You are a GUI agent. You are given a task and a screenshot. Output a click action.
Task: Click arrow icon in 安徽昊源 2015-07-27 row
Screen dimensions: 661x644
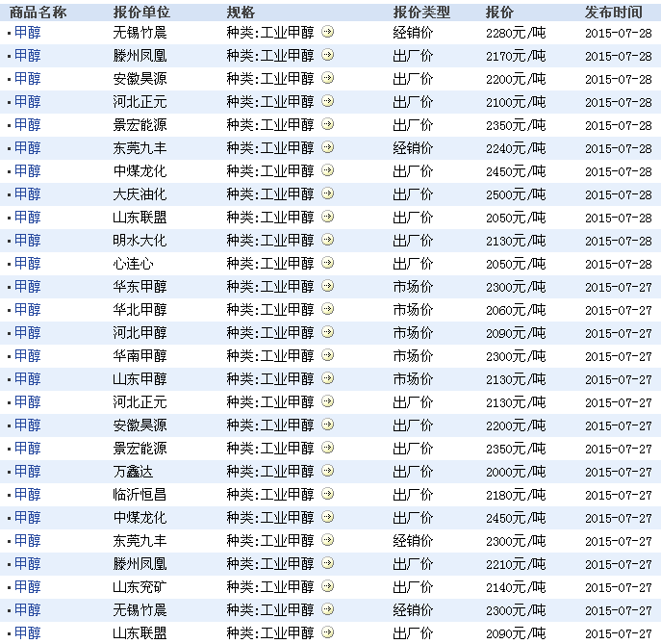(x=327, y=425)
